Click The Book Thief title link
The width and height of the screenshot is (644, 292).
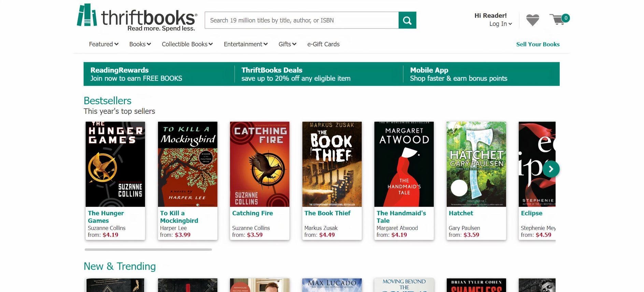(x=327, y=213)
